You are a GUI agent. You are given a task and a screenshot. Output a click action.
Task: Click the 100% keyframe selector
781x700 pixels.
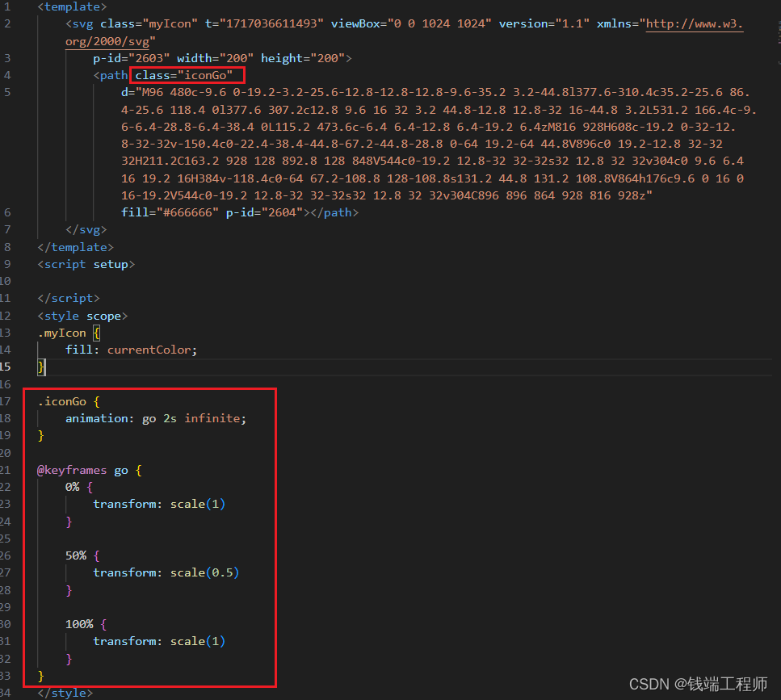pos(79,625)
